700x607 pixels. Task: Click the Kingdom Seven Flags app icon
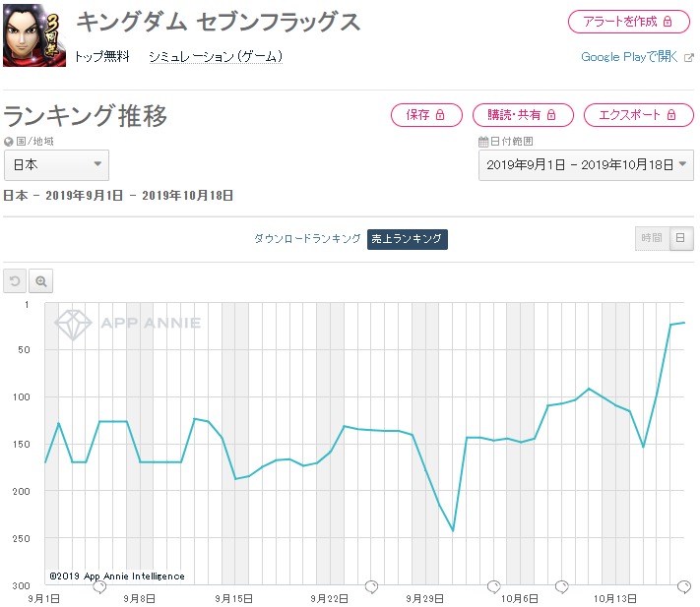click(x=34, y=35)
